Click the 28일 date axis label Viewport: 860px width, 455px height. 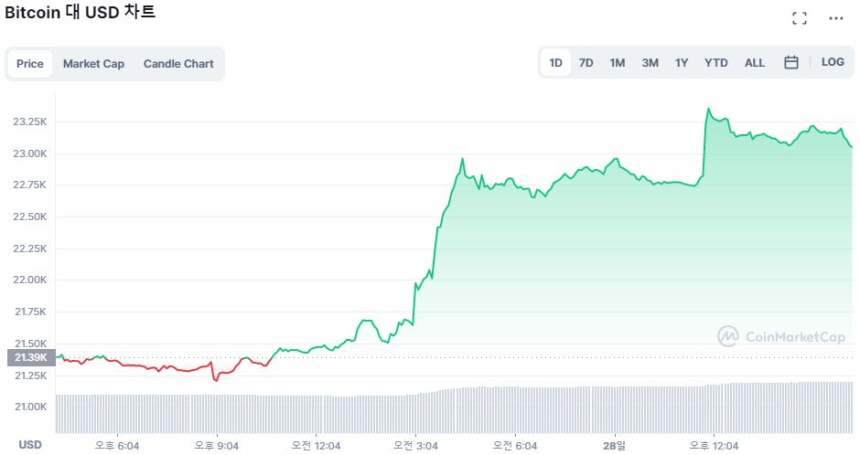(615, 445)
